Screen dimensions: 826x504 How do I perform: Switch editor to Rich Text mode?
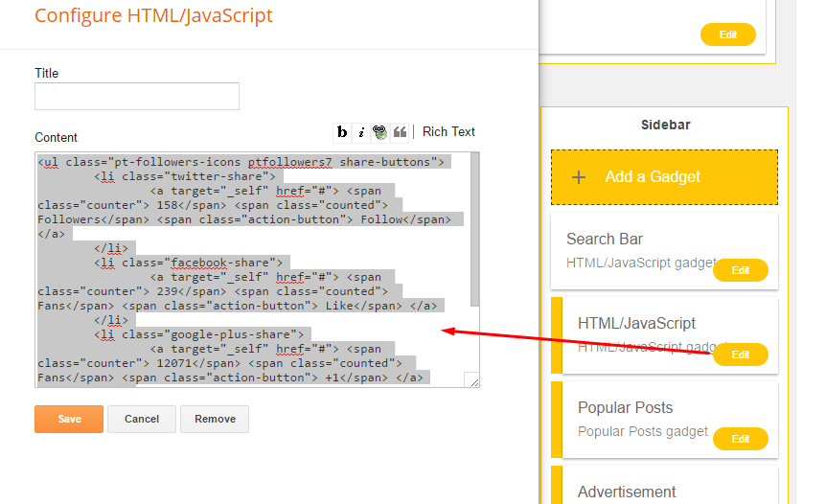(448, 131)
